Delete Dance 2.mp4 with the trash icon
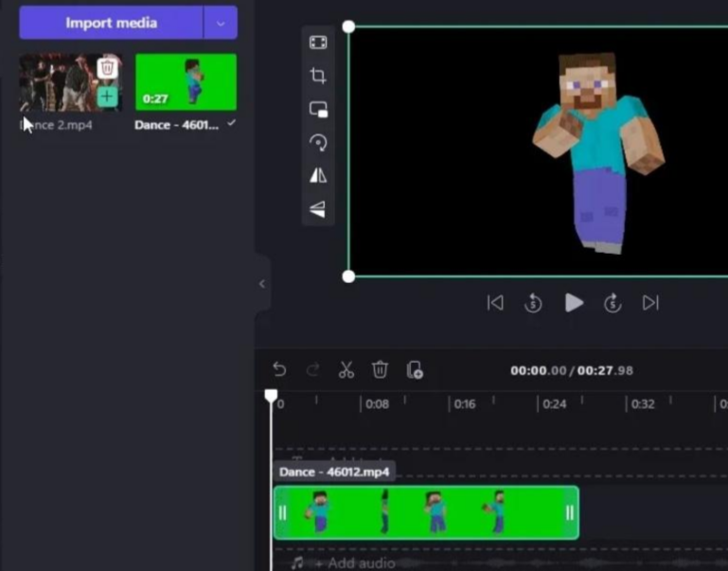This screenshot has height=571, width=728. pyautogui.click(x=107, y=69)
